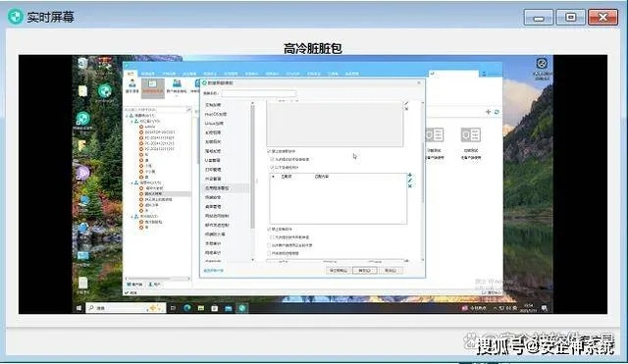
Task: Select 外设管理 in the dialog category list
Action: (213, 179)
